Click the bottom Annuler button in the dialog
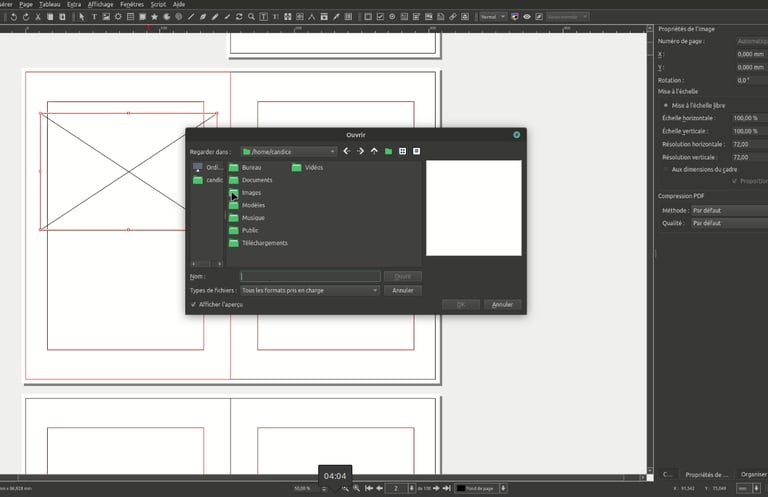 tap(502, 304)
